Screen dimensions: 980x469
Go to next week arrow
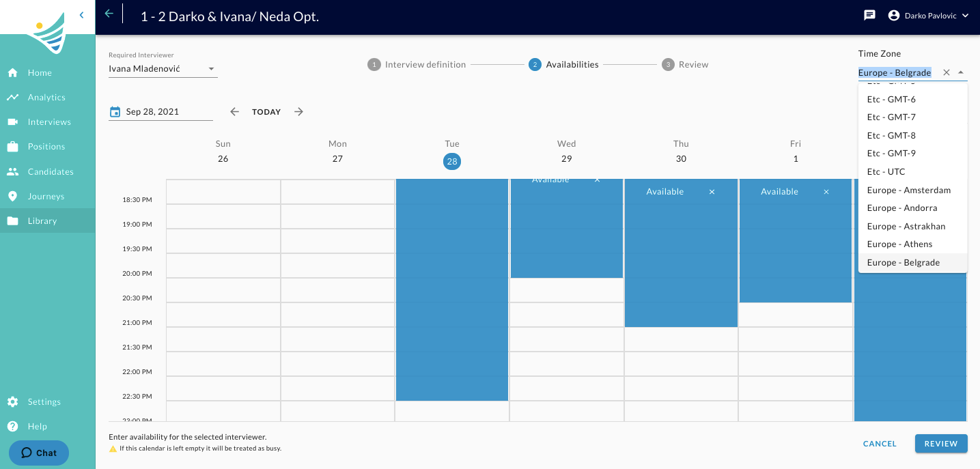298,112
